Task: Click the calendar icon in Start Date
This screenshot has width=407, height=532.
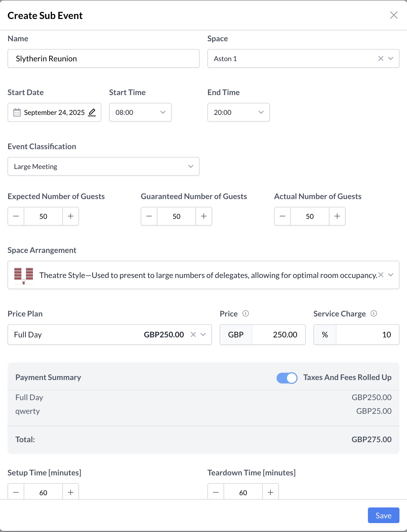Action: [x=17, y=112]
